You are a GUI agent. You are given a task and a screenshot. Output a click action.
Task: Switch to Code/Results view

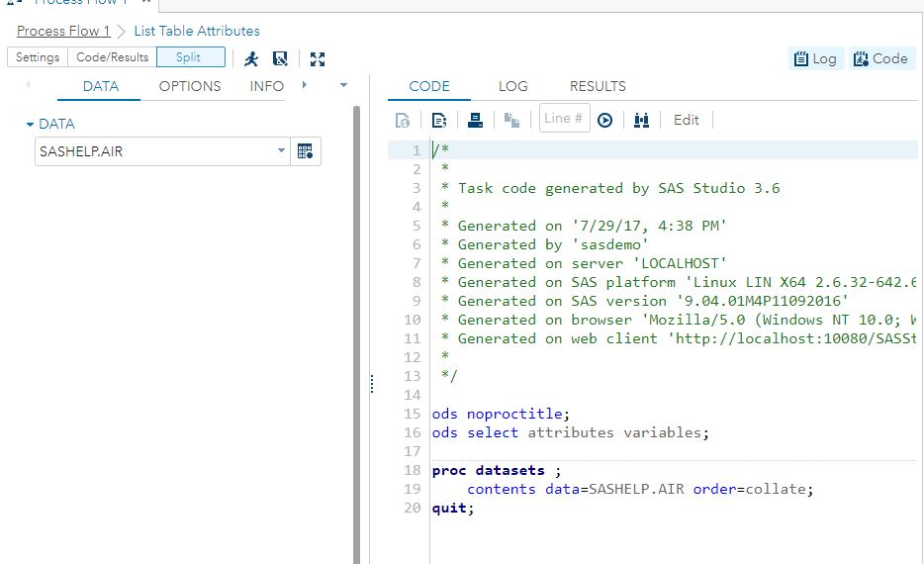pos(112,57)
